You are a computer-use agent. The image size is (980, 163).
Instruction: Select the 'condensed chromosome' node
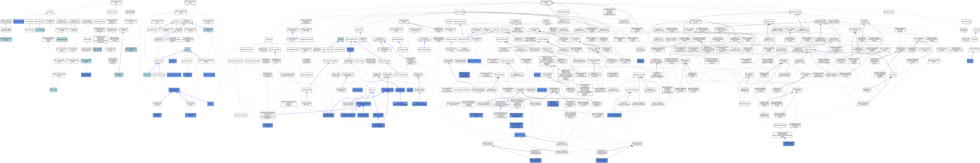(174, 75)
